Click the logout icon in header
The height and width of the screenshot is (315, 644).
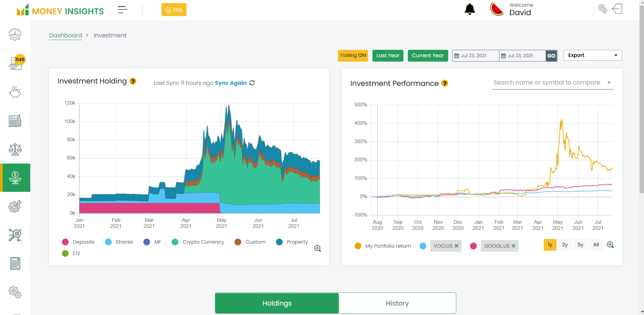[x=617, y=9]
